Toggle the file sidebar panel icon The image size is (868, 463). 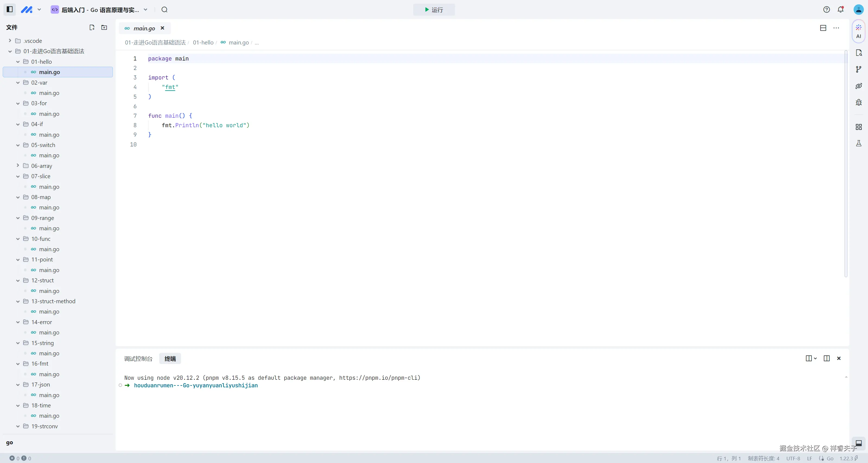(x=10, y=9)
